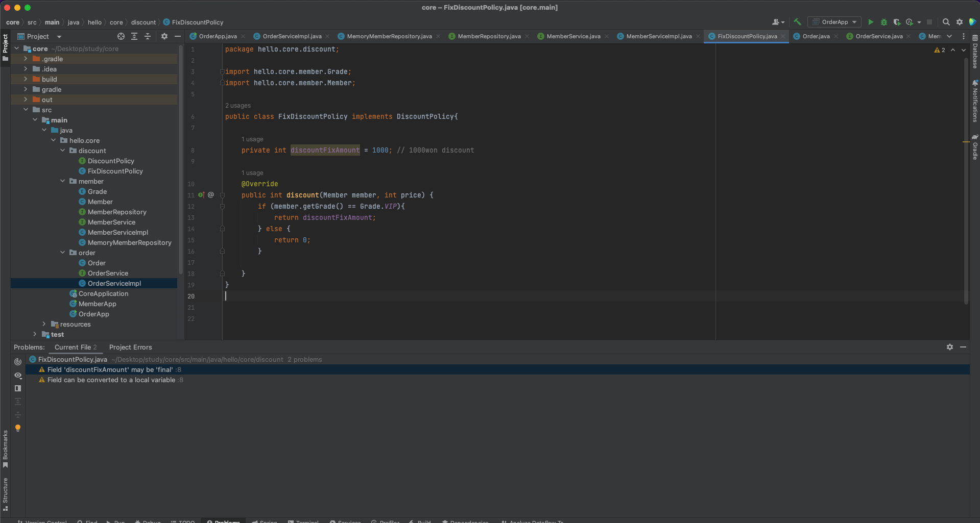Hide the Problems panel minus icon
980x523 pixels.
[963, 347]
